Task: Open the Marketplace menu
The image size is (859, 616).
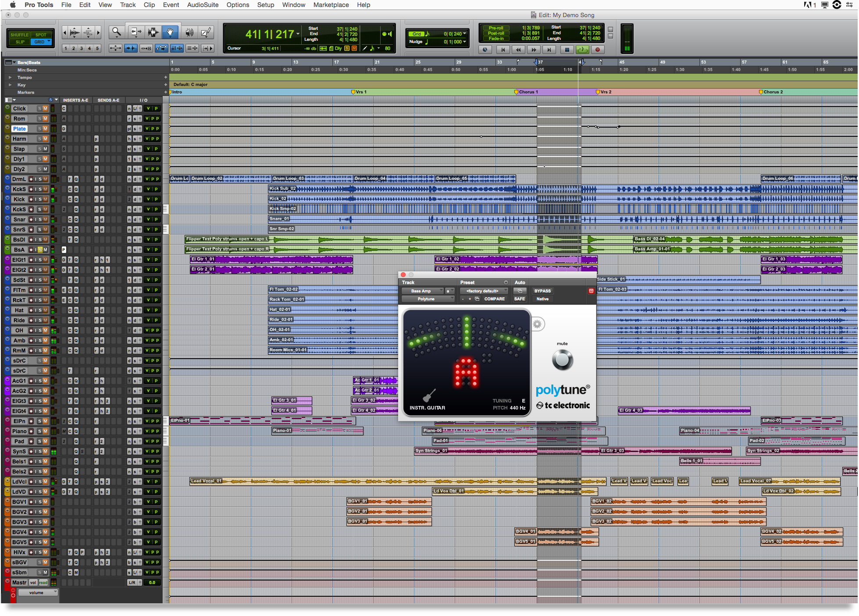Action: tap(331, 5)
